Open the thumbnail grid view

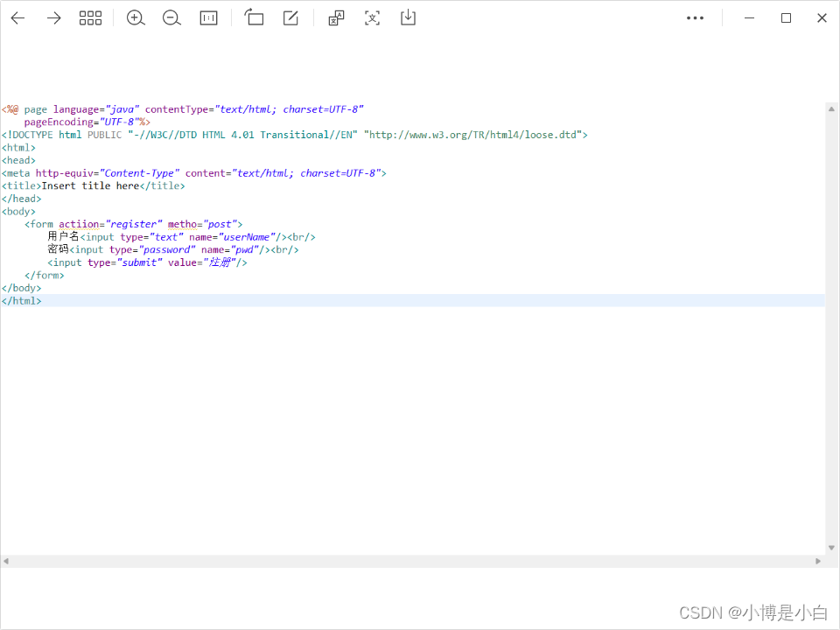[90, 18]
